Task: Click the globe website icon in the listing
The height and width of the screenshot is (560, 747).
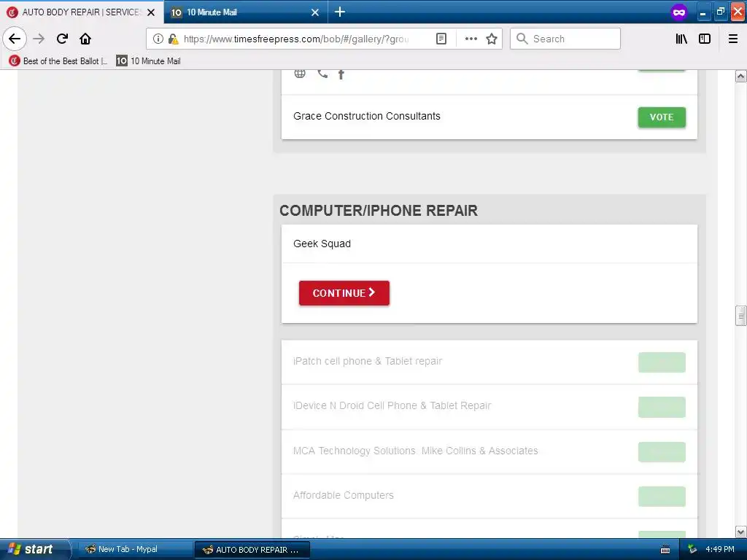Action: [x=300, y=74]
